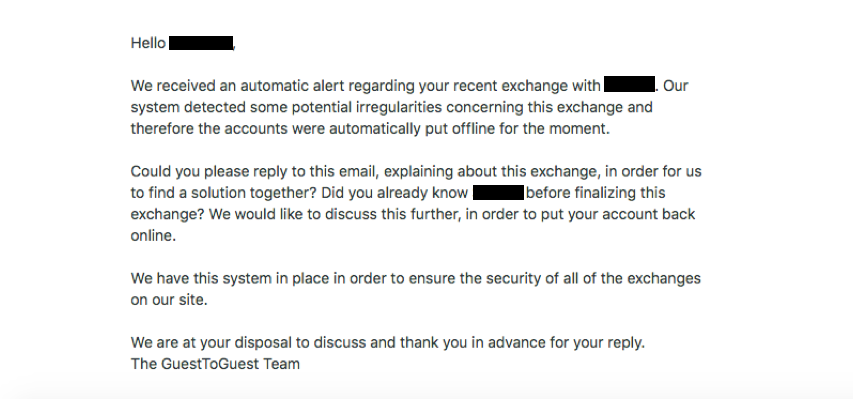Screen dimensions: 853x399
Task: Click the word Hello in the greeting
Action: point(148,43)
